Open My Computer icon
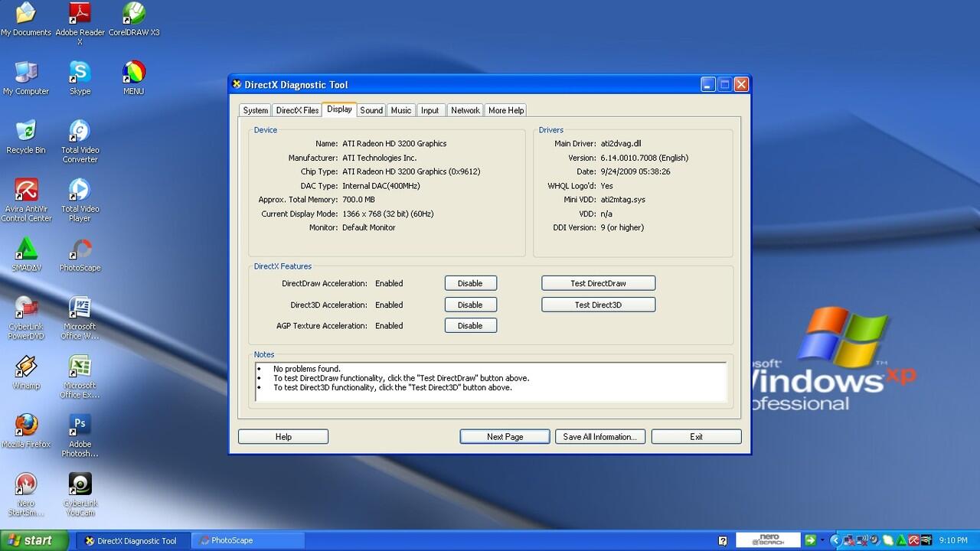980x551 pixels. 26,78
